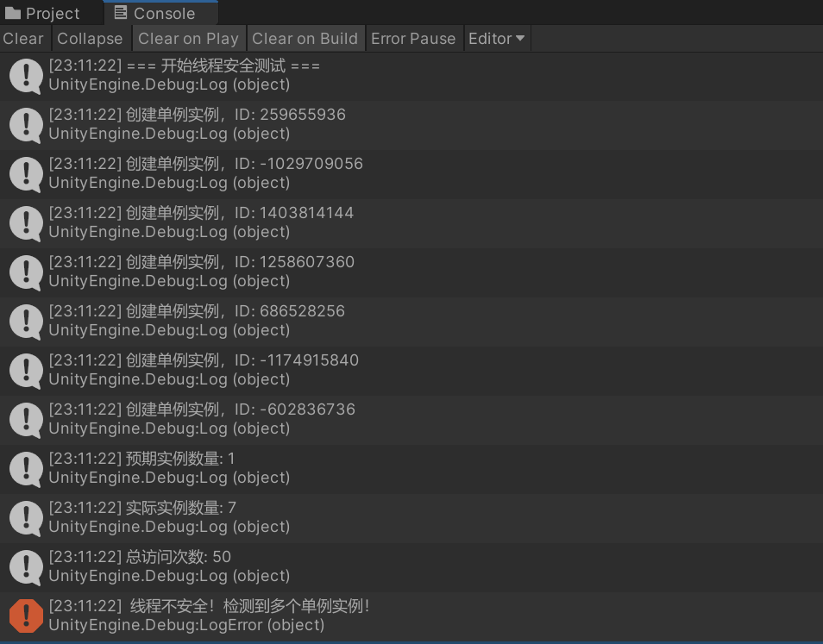Viewport: 823px width, 644px height.
Task: Click info icon of ID -1174915840 log
Action: (x=26, y=372)
